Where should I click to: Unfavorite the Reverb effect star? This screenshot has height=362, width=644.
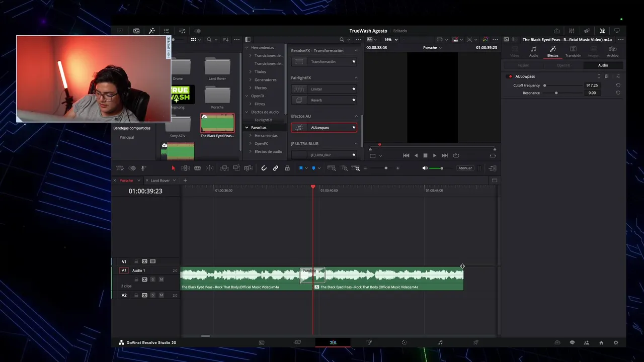(x=354, y=100)
